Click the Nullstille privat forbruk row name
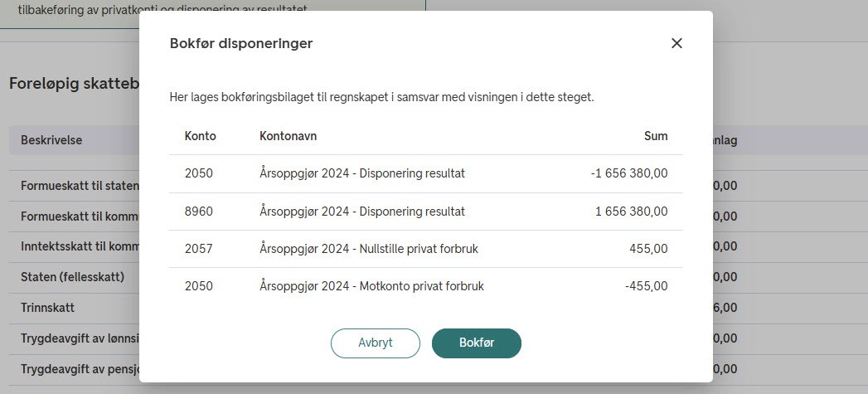The height and width of the screenshot is (394, 868). point(368,249)
